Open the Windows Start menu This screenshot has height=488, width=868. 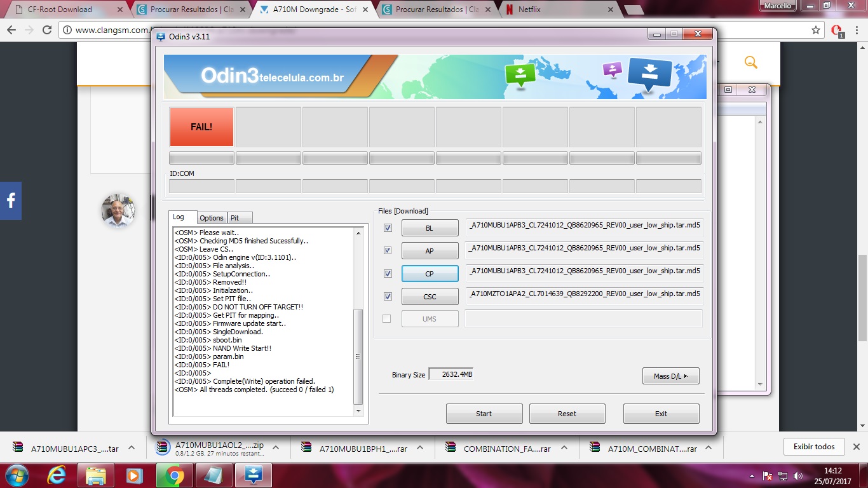(x=16, y=475)
